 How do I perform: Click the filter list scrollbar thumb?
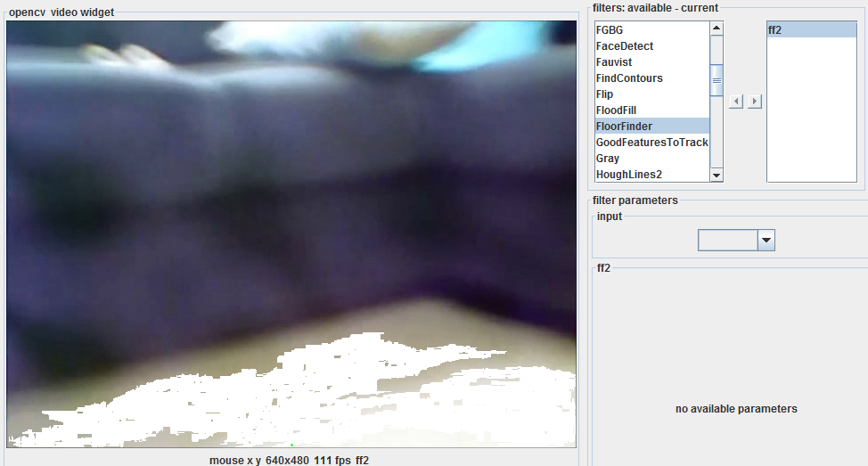(717, 80)
